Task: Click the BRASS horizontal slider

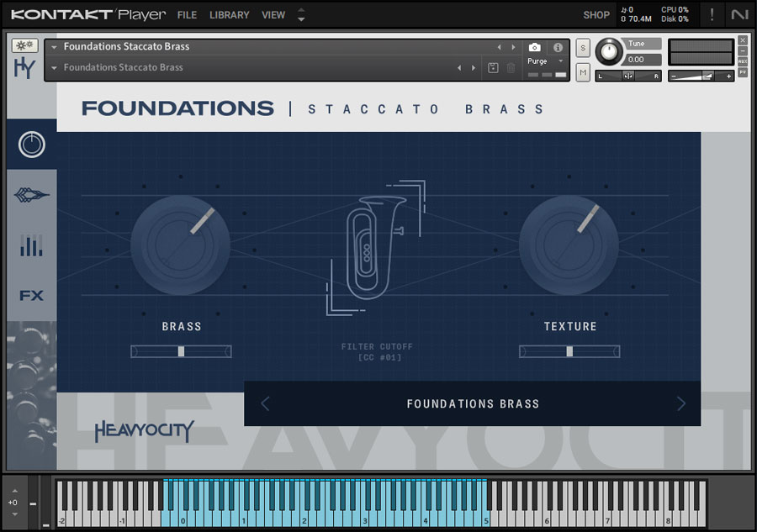Action: coord(181,351)
